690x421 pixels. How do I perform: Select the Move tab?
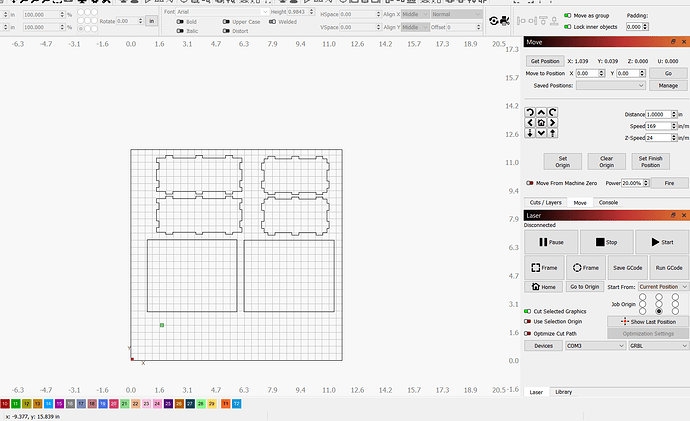pos(580,203)
